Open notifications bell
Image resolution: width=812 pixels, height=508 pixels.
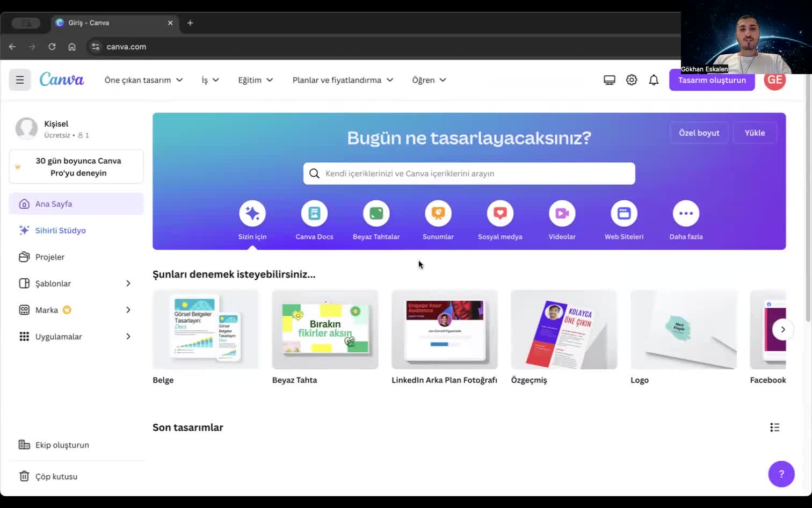654,80
